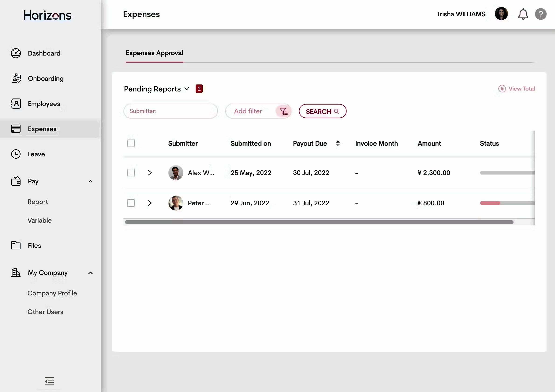Sort by Payout Due arrows

[x=338, y=143]
